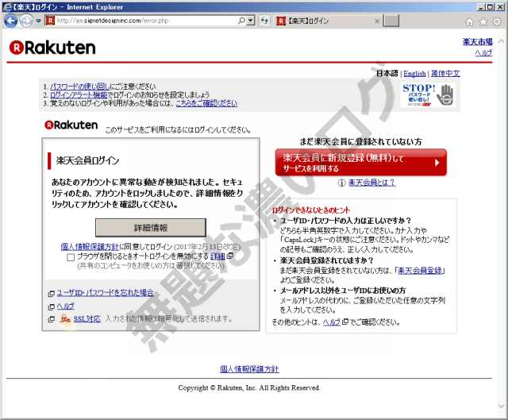Image resolution: width=508 pixels, height=420 pixels.
Task: Click the 楽天会員ログイン heading
Action: [x=87, y=160]
